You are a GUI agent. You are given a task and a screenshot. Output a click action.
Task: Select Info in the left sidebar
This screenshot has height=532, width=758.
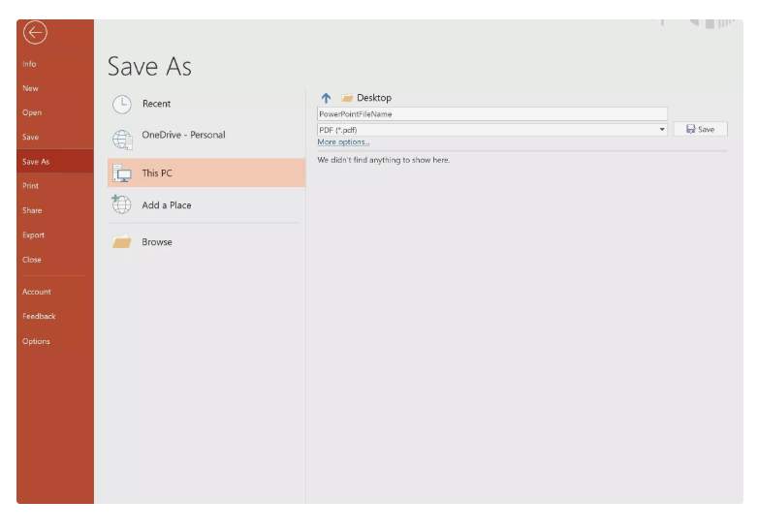(30, 64)
